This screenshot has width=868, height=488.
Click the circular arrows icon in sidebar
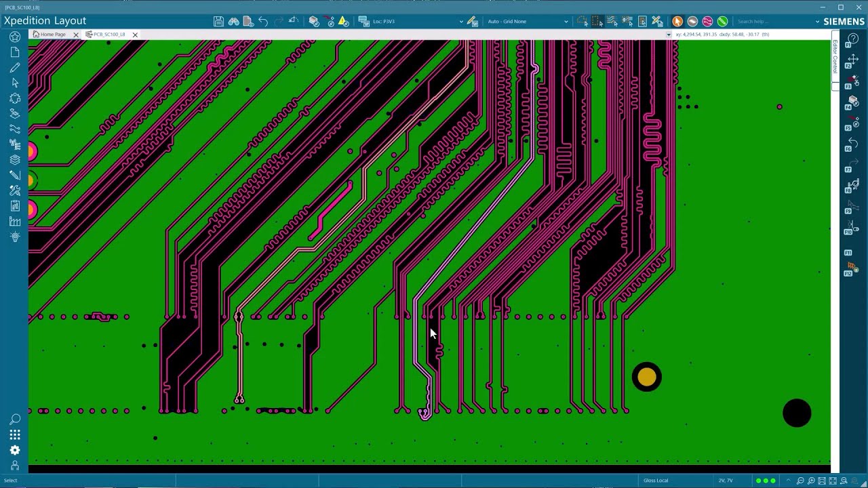[15, 98]
